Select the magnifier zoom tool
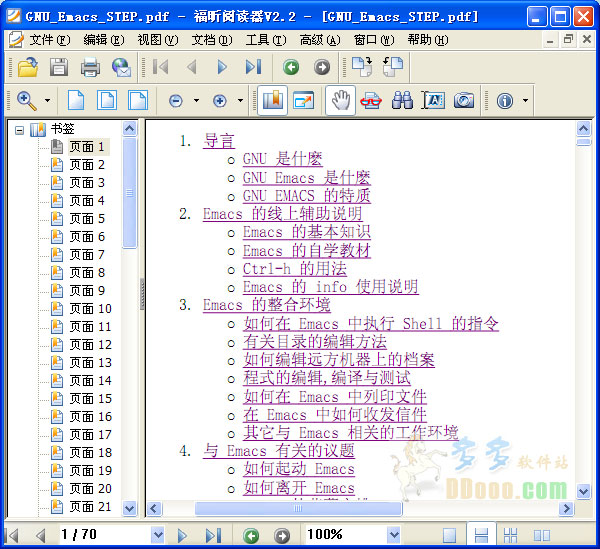Screen dimensions: 600x549 coord(27,101)
